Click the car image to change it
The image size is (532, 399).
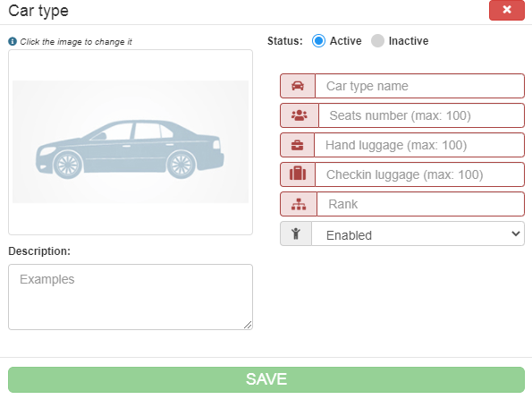[131, 142]
